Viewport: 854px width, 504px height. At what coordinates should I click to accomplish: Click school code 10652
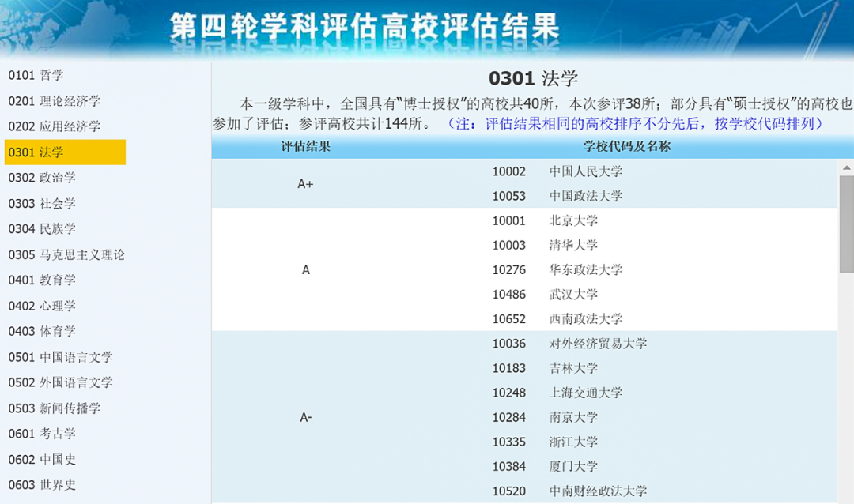tap(509, 319)
